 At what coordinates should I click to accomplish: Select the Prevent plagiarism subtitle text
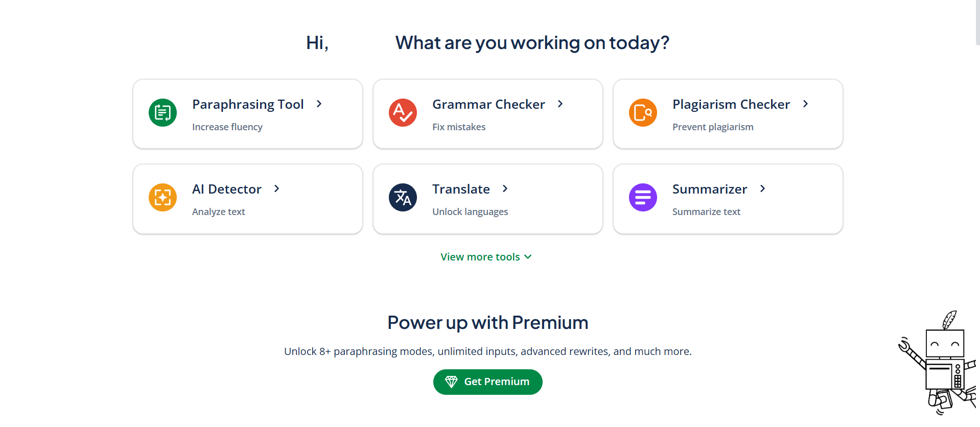713,127
